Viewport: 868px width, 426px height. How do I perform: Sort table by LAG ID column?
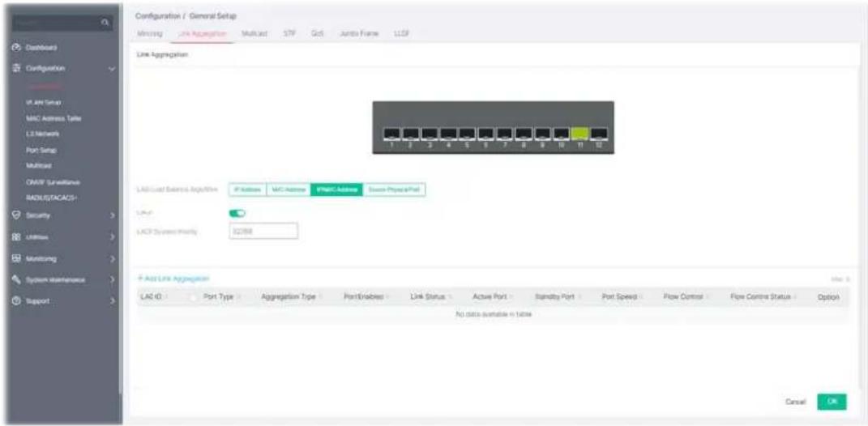click(x=154, y=297)
